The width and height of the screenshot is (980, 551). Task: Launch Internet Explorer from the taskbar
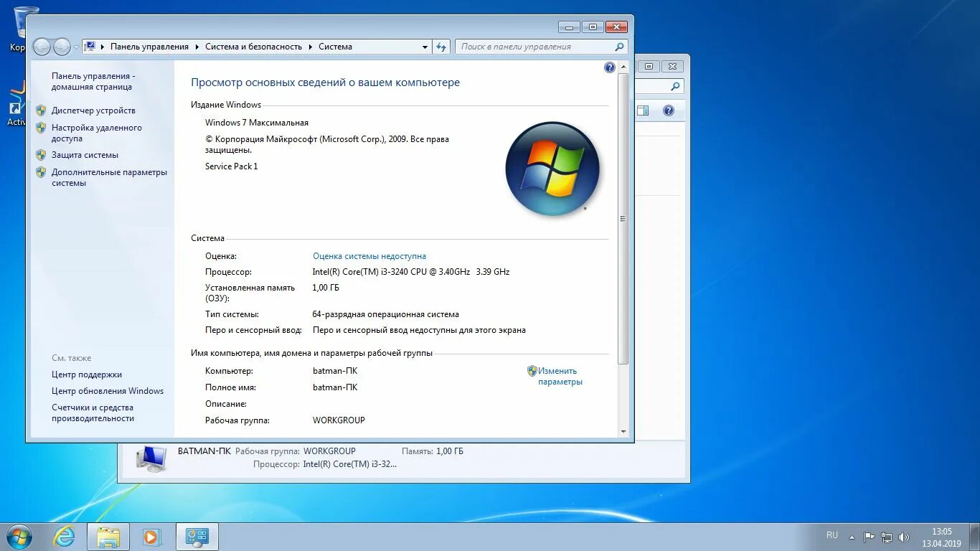(65, 537)
